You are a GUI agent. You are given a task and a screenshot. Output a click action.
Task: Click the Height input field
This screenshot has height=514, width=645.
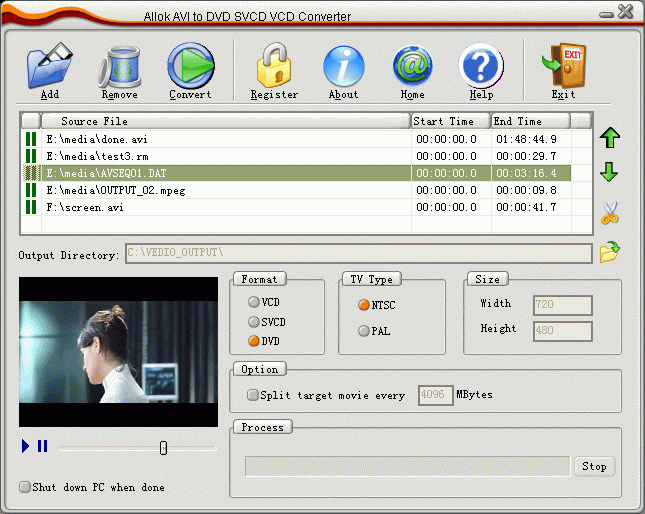563,331
